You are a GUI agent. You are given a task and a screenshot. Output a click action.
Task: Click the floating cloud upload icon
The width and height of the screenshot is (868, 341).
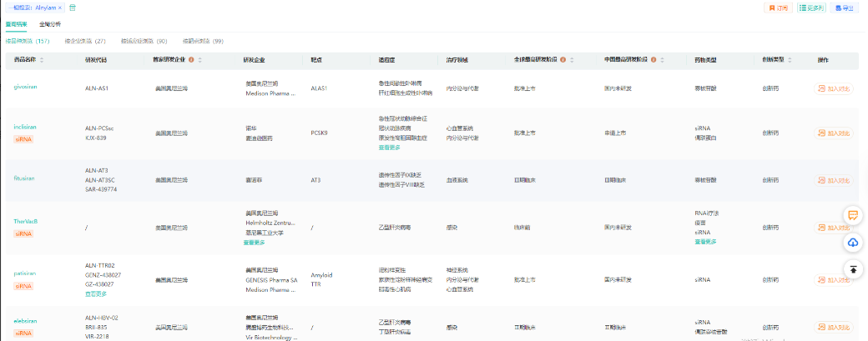[x=853, y=242]
